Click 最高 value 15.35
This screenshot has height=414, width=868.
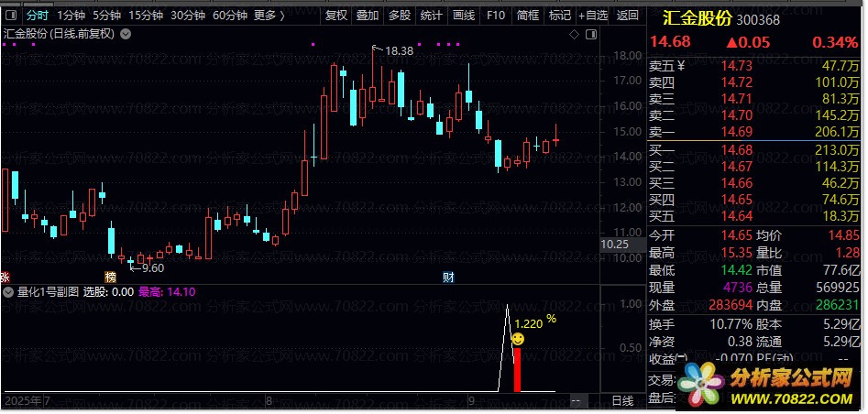pyautogui.click(x=737, y=253)
